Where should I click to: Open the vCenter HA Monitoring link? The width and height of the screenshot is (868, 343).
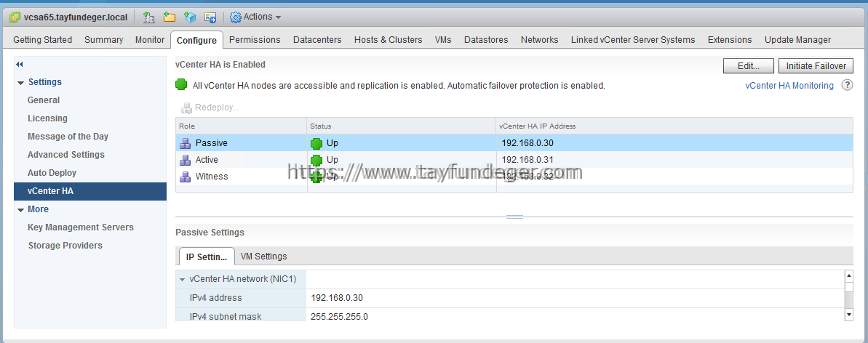(789, 86)
